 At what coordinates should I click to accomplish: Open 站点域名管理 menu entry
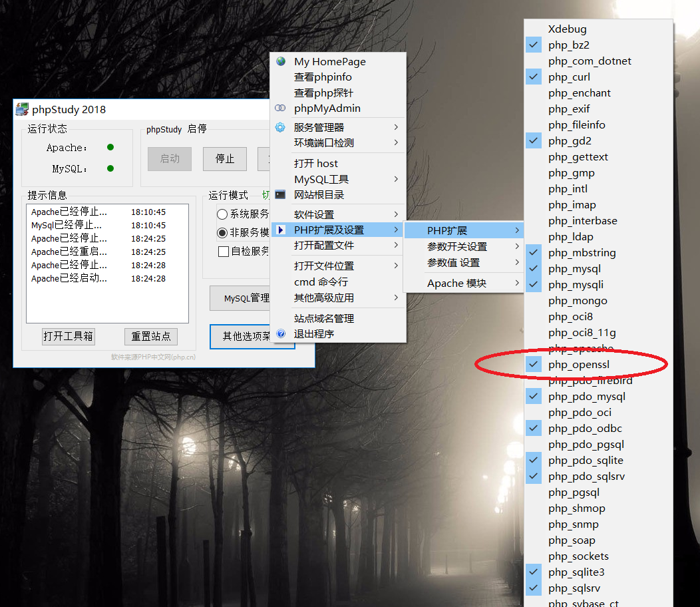click(339, 318)
